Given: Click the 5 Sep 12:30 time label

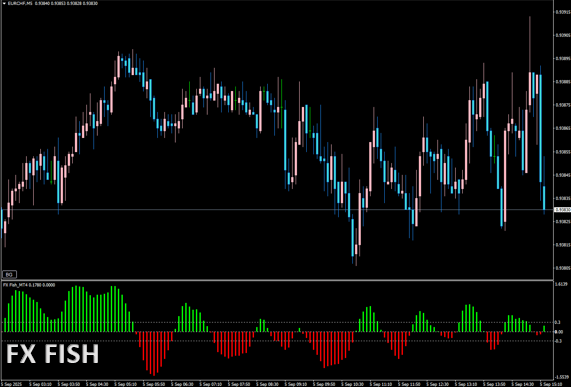Looking at the screenshot, I should coord(438,384).
